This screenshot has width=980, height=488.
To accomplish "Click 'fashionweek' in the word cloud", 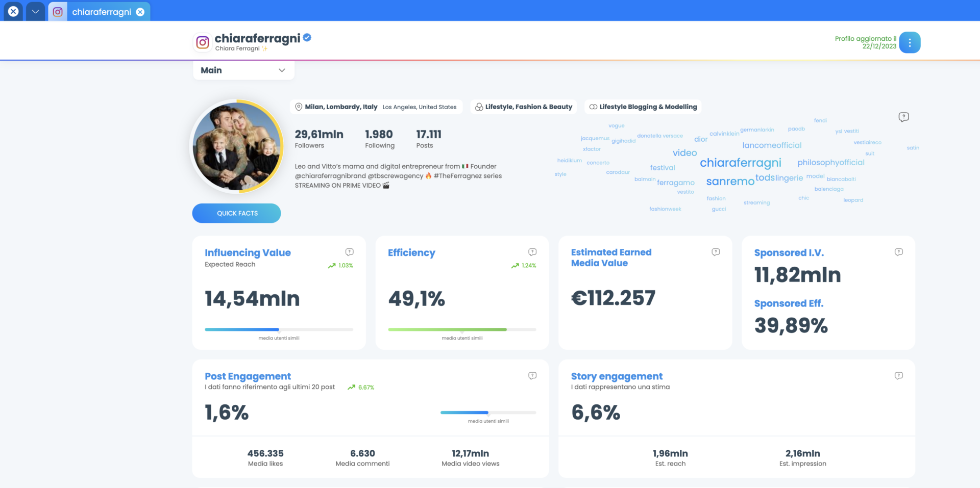I will pyautogui.click(x=665, y=209).
